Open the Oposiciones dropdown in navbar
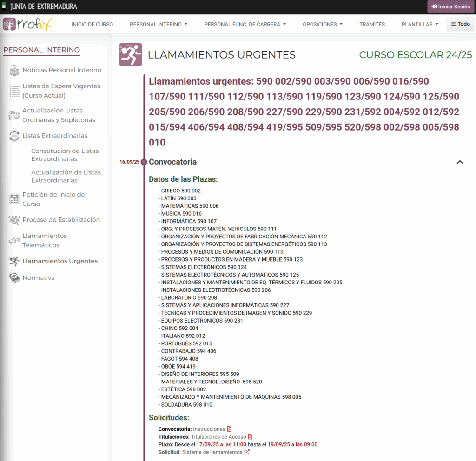 322,24
